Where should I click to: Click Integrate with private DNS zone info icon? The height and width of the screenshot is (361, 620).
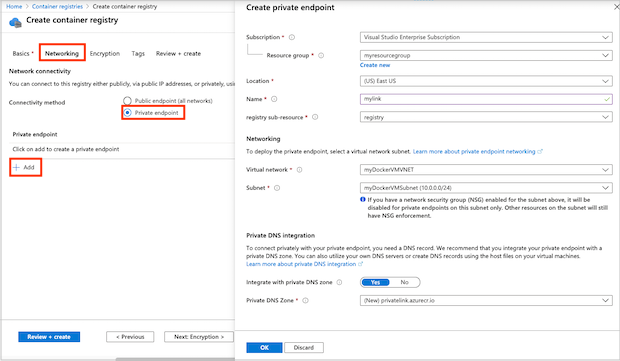click(x=339, y=282)
